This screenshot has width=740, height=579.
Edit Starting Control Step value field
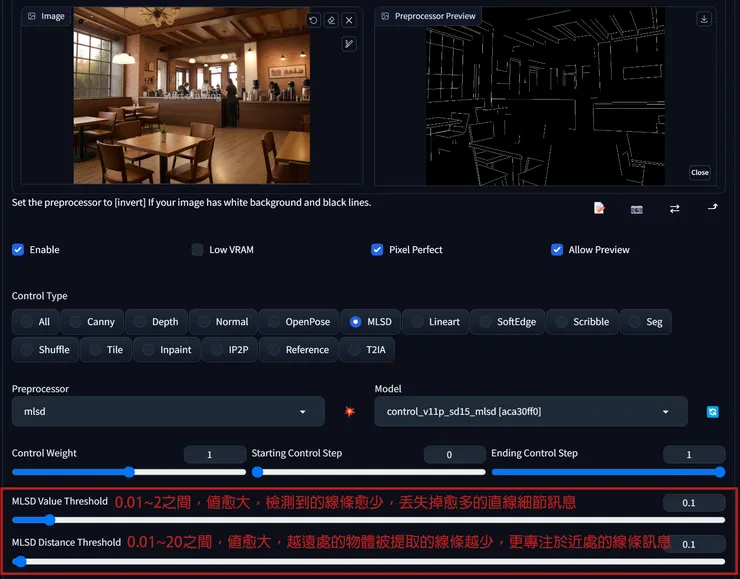tap(454, 454)
